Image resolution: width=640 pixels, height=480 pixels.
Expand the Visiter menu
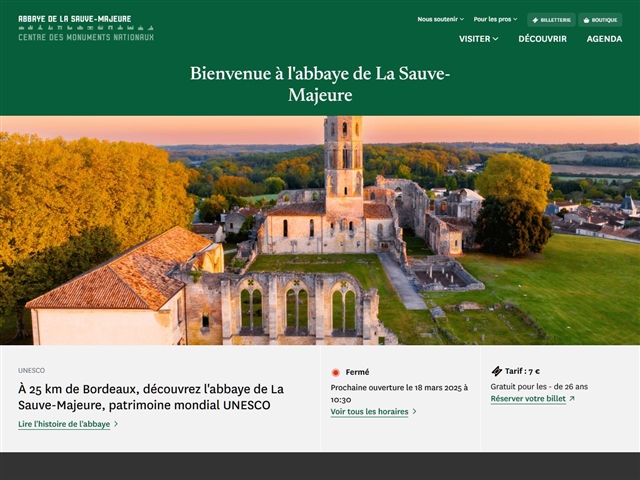point(478,39)
